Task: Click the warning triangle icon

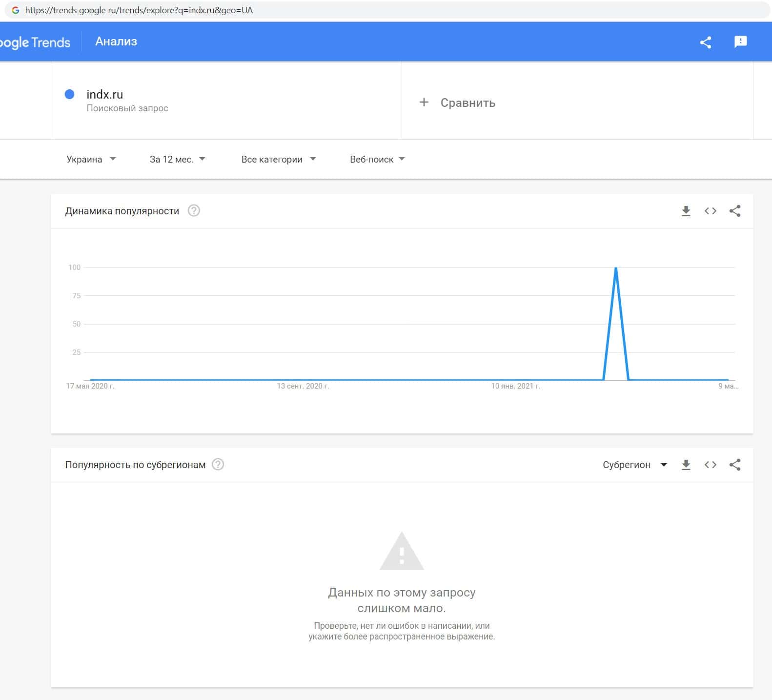Action: [402, 551]
